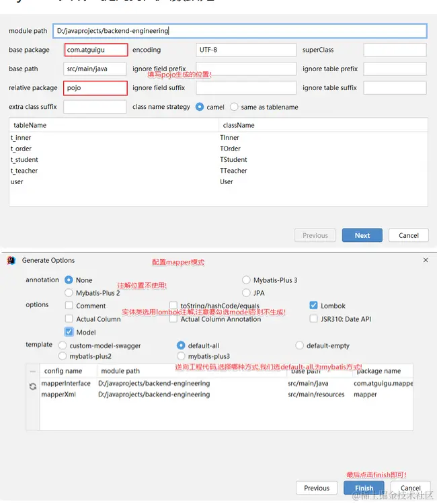The width and height of the screenshot is (437, 504).
Task: Select mybatis-plus2 template
Action: (x=63, y=356)
